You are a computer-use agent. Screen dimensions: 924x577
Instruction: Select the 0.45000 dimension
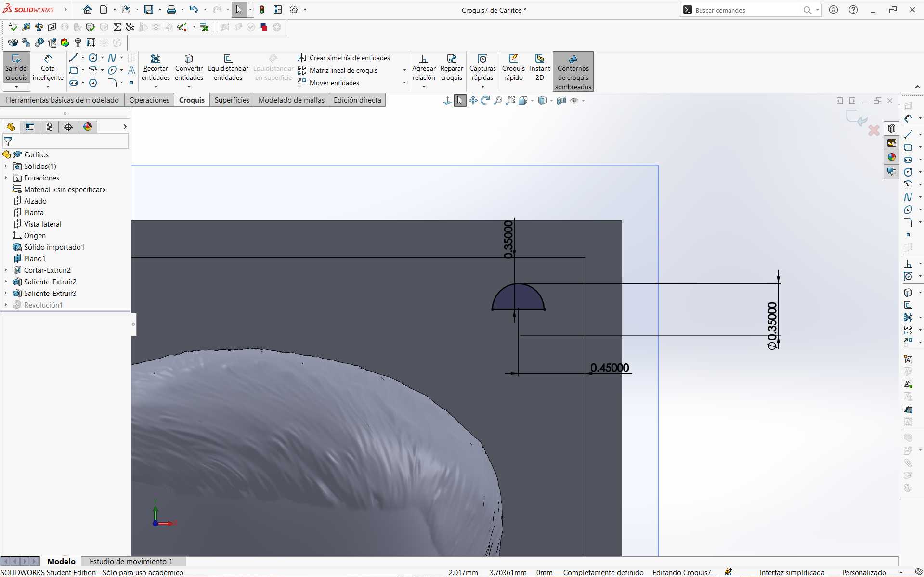(610, 368)
